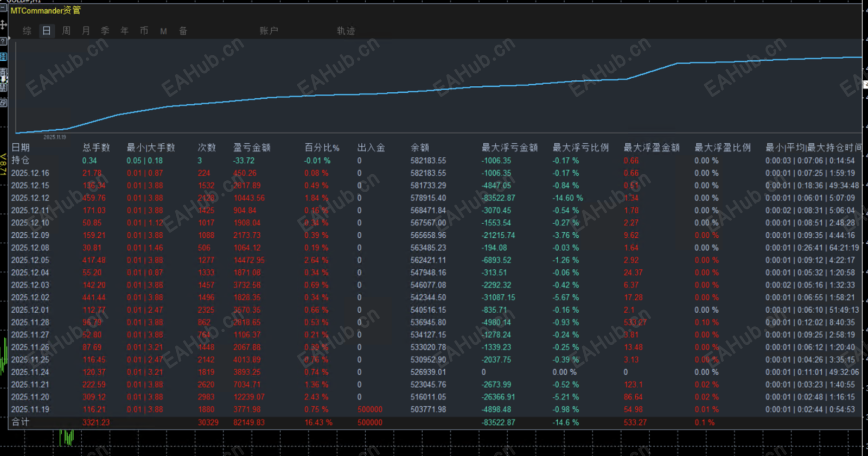The height and width of the screenshot is (456, 868).
Task: Select the 2025.12.03 date row
Action: [x=30, y=286]
